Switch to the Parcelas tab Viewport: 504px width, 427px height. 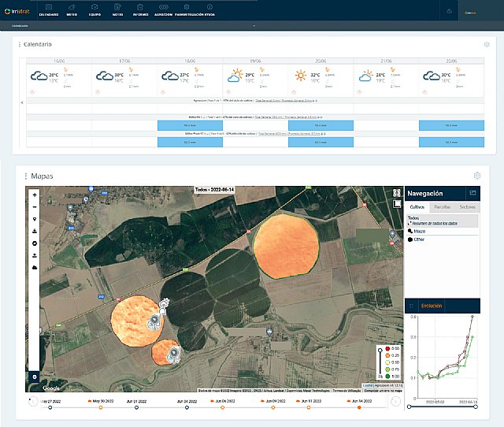(443, 206)
